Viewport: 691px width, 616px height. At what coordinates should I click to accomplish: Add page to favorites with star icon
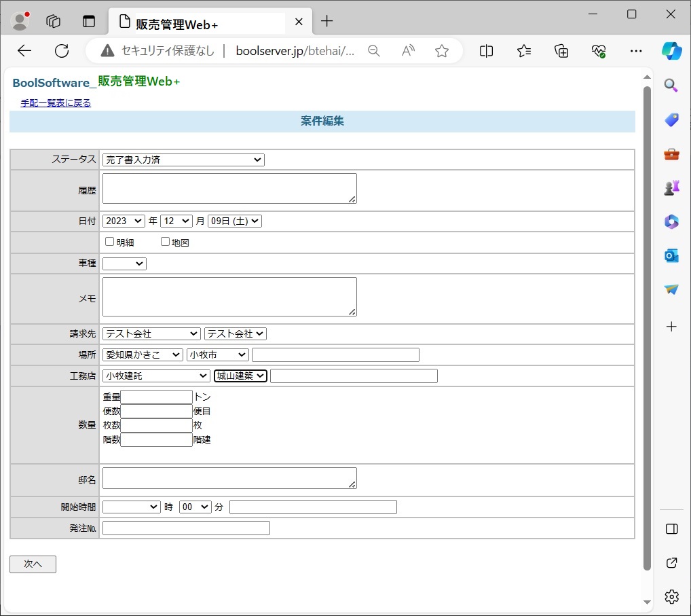point(442,51)
